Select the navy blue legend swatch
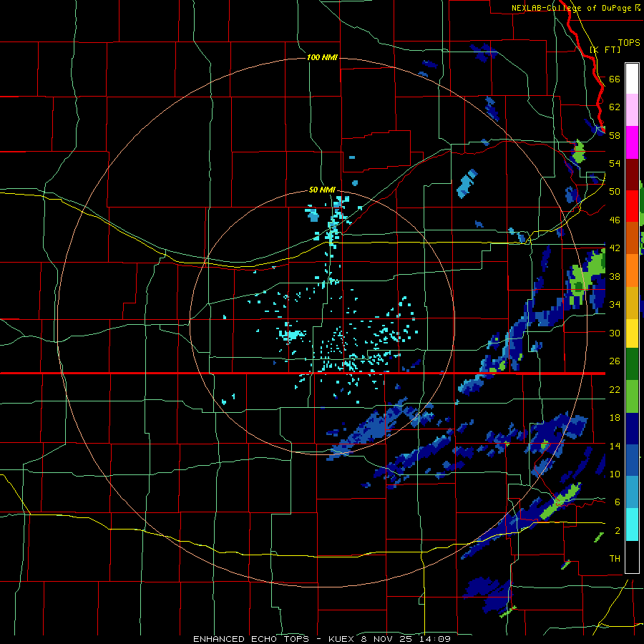This screenshot has width=644, height=644. click(x=632, y=429)
